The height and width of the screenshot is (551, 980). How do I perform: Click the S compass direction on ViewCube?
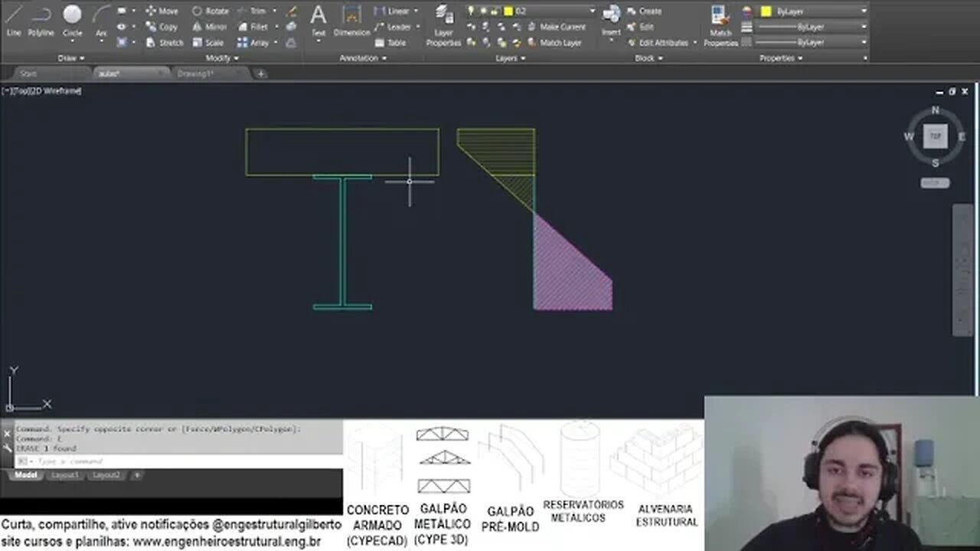(x=935, y=162)
